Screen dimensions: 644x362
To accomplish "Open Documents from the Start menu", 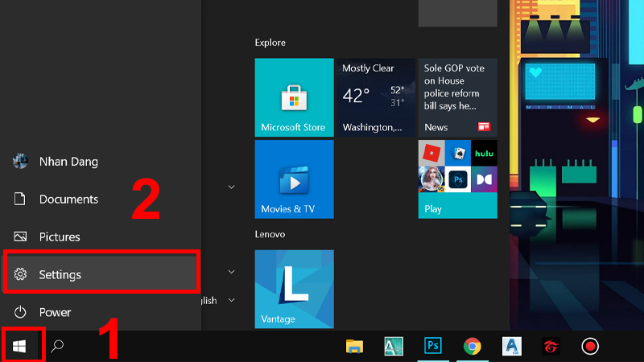I will pyautogui.click(x=101, y=199).
